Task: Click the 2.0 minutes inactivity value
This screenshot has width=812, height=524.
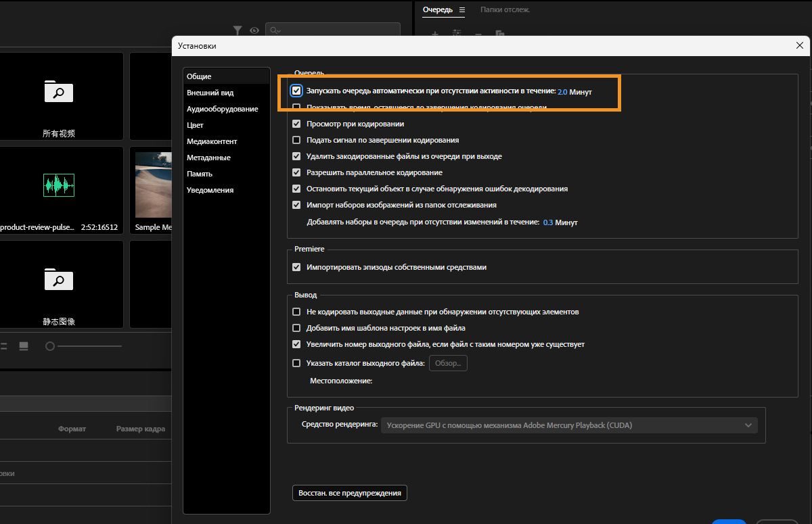Action: 562,92
